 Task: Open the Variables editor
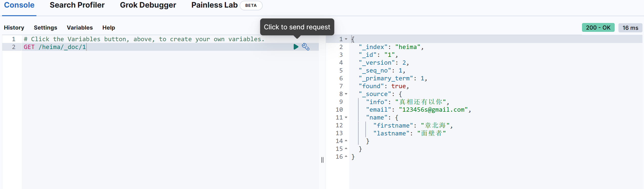[x=80, y=28]
